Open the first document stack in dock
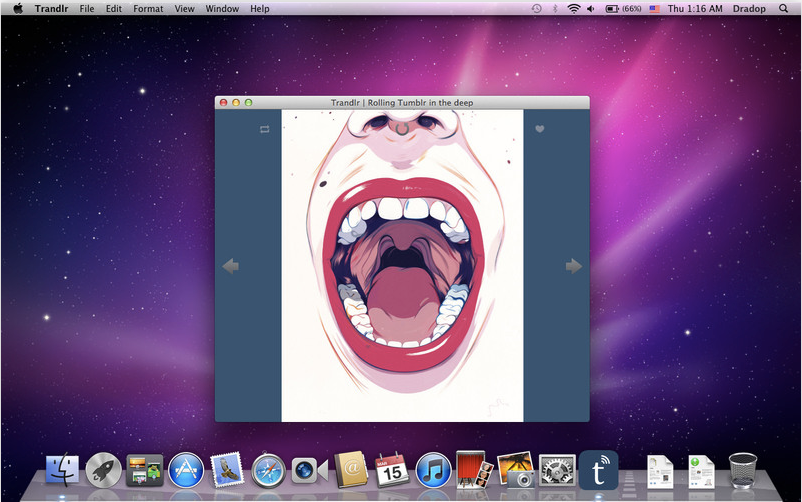 (x=660, y=471)
